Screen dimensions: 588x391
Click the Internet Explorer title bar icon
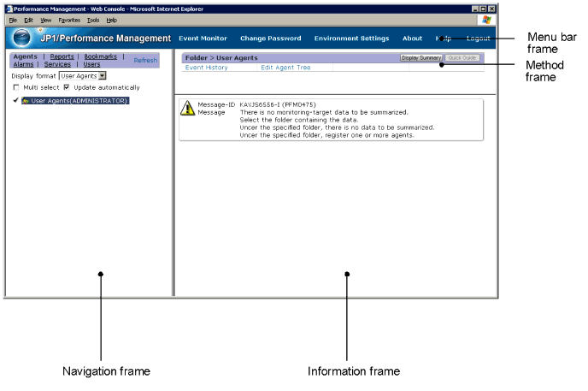coord(10,8)
